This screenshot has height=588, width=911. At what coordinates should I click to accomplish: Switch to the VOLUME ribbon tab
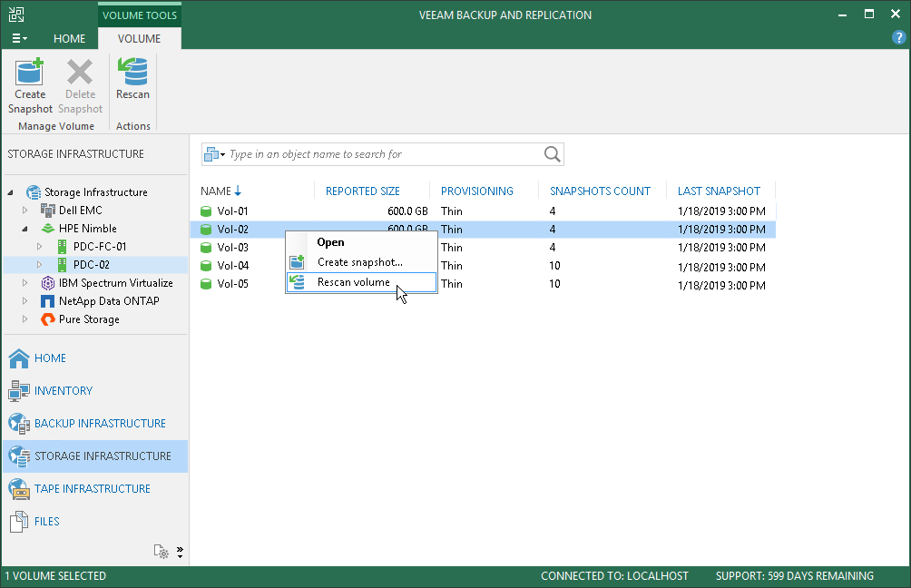140,38
